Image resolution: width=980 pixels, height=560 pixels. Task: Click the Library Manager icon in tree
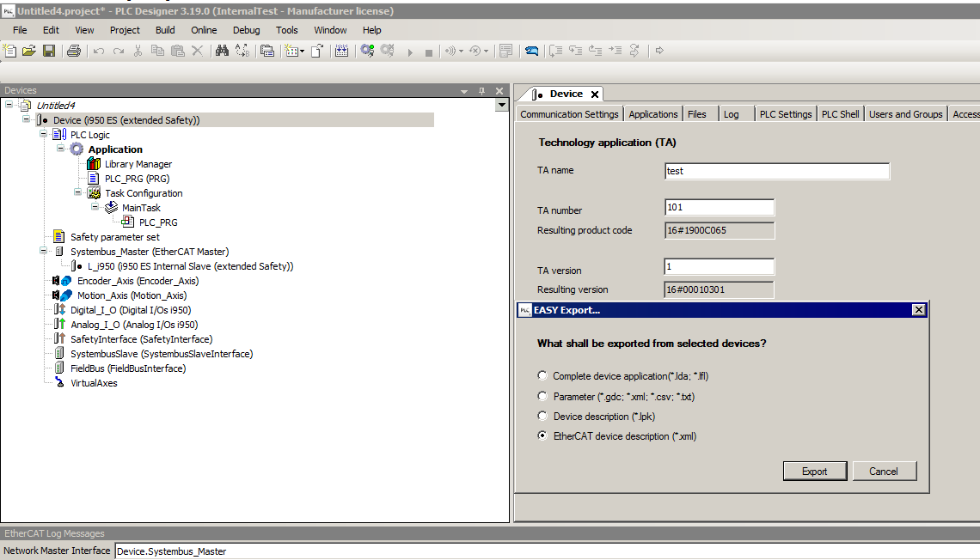(x=95, y=164)
